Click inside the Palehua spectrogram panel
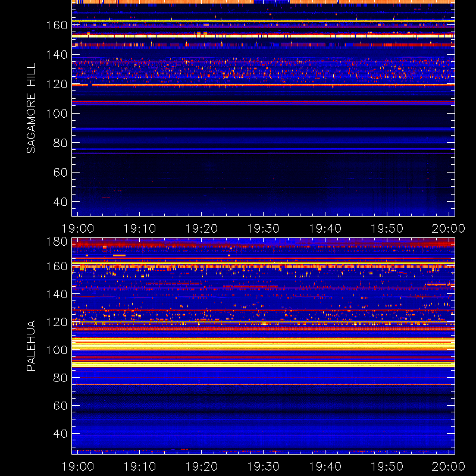476x476 pixels. click(263, 346)
